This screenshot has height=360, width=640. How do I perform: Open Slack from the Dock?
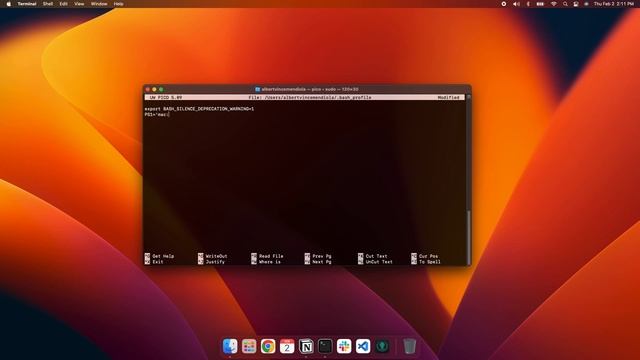click(x=344, y=346)
